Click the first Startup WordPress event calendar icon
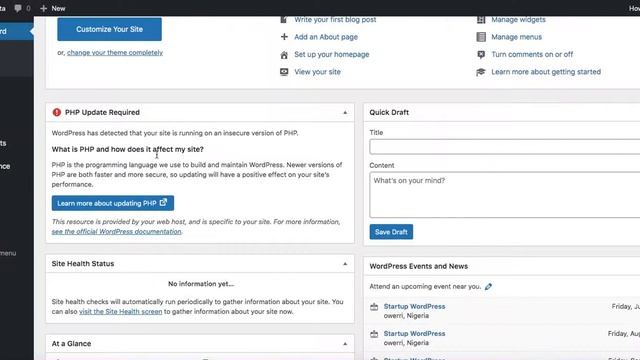The height and width of the screenshot is (360, 640). 374,307
